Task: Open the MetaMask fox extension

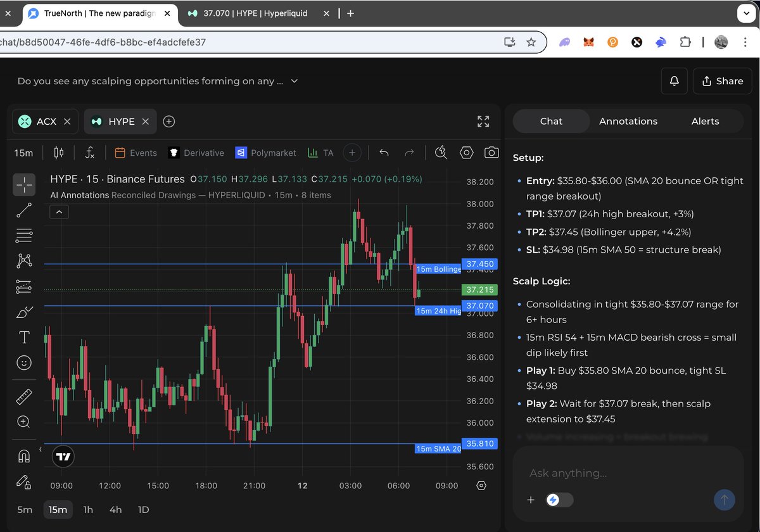Action: pyautogui.click(x=589, y=42)
